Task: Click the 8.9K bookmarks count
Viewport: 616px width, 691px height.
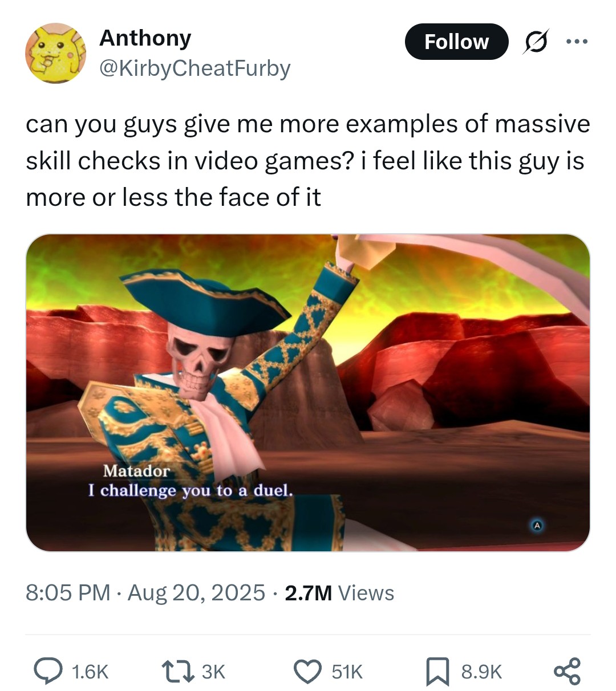Action: click(x=481, y=672)
